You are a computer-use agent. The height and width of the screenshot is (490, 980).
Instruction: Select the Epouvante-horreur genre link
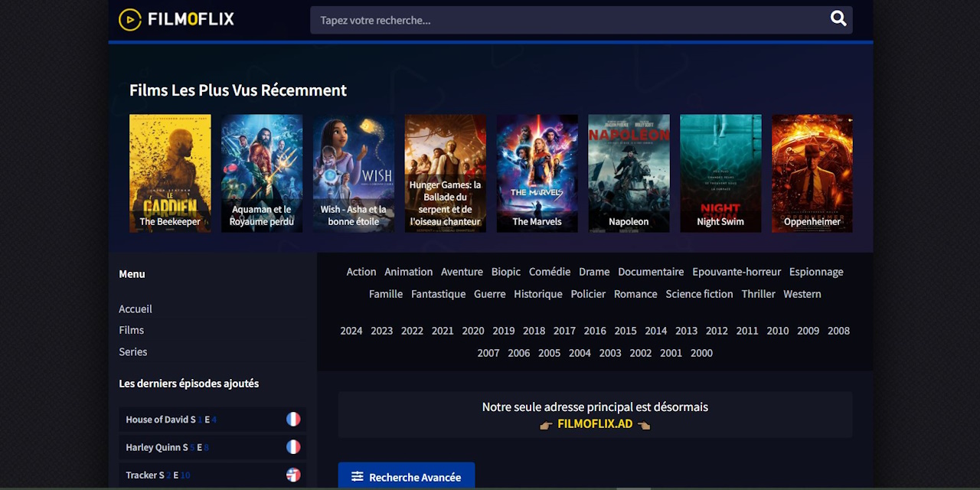coord(737,272)
